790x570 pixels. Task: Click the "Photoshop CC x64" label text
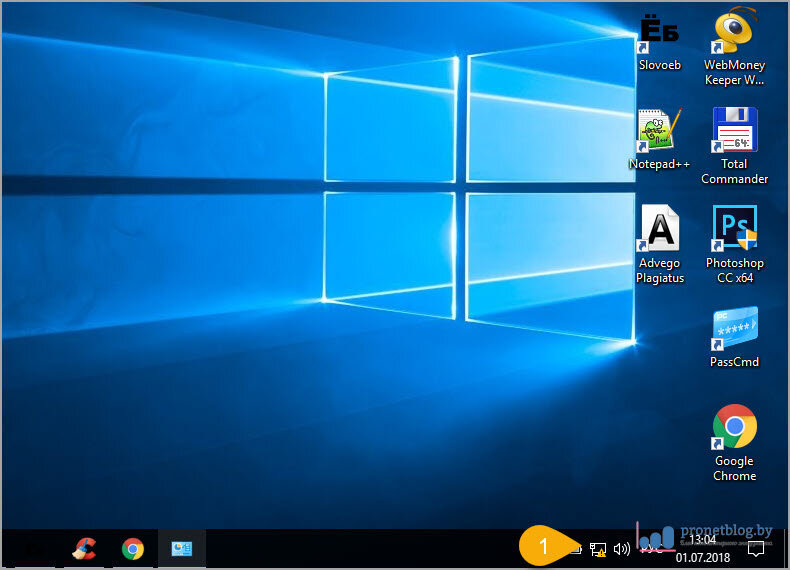(x=735, y=270)
